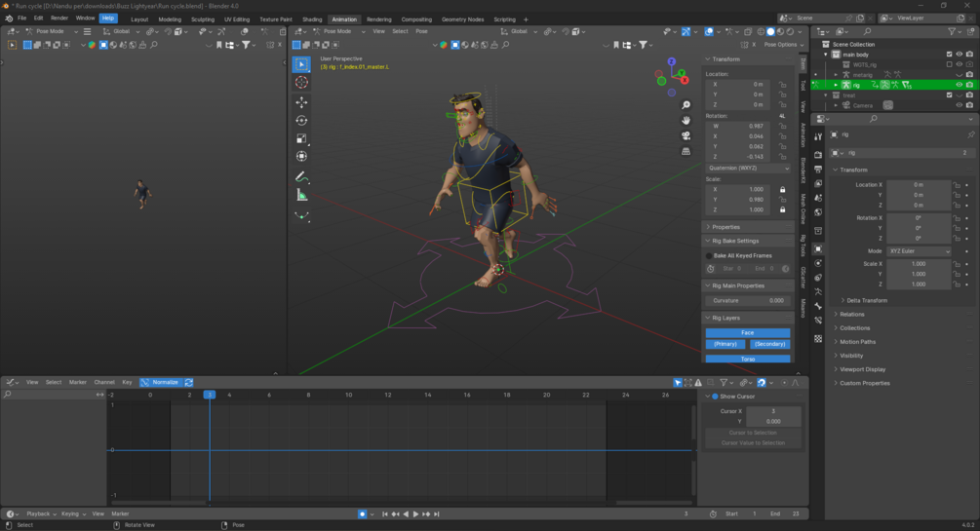Click the Z axis on navigation gizmo
The width and height of the screenshot is (980, 531).
pos(671,61)
